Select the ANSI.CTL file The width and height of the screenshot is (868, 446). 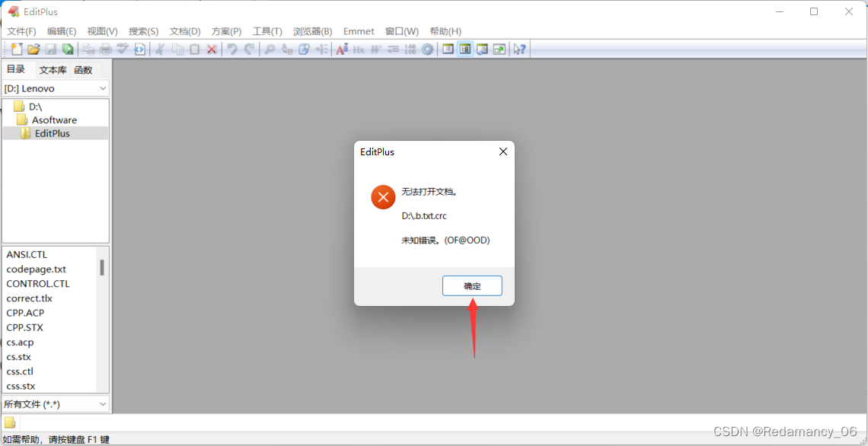[27, 254]
